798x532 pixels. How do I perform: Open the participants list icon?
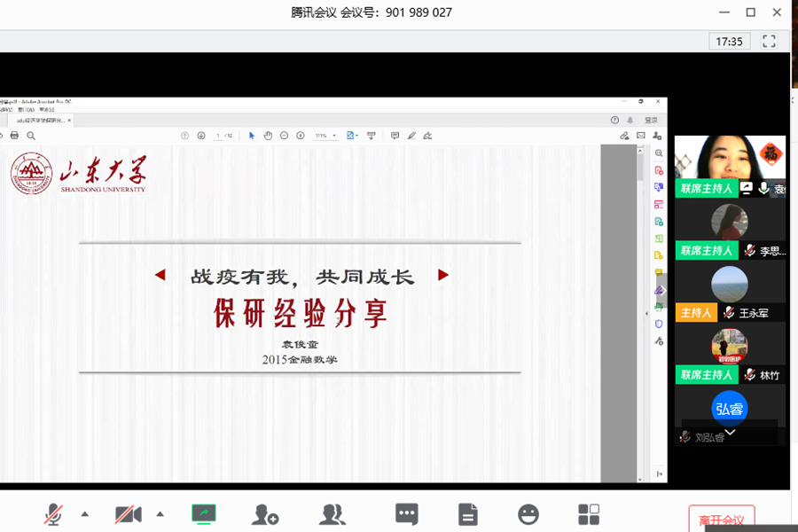tap(332, 513)
